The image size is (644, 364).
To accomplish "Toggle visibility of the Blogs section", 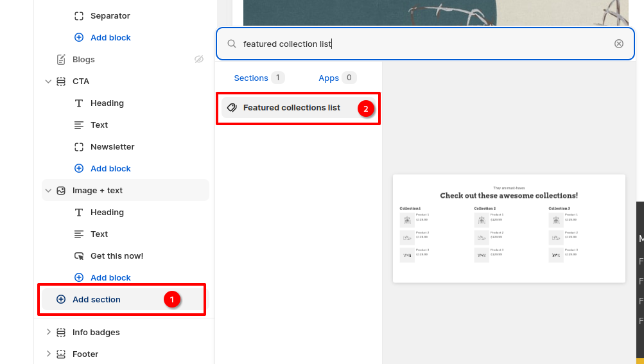I will (x=199, y=60).
